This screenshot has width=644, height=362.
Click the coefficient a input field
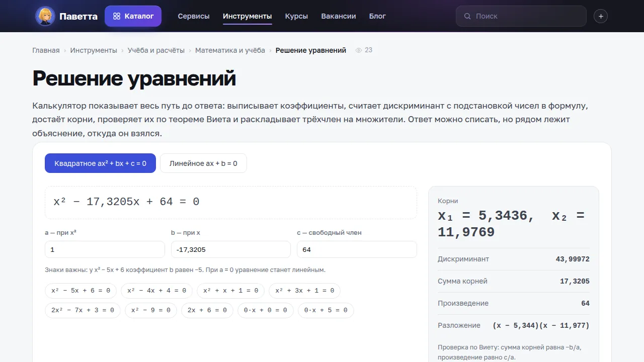tap(105, 249)
